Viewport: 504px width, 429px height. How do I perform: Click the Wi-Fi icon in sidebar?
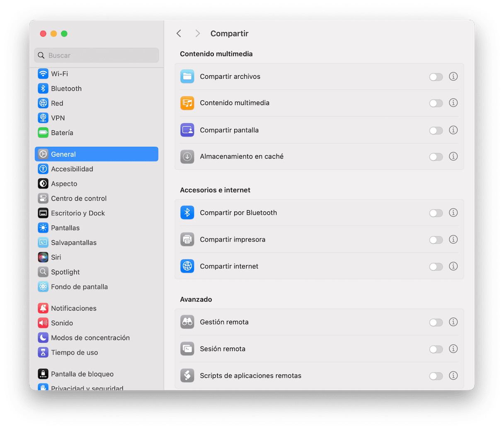[43, 74]
